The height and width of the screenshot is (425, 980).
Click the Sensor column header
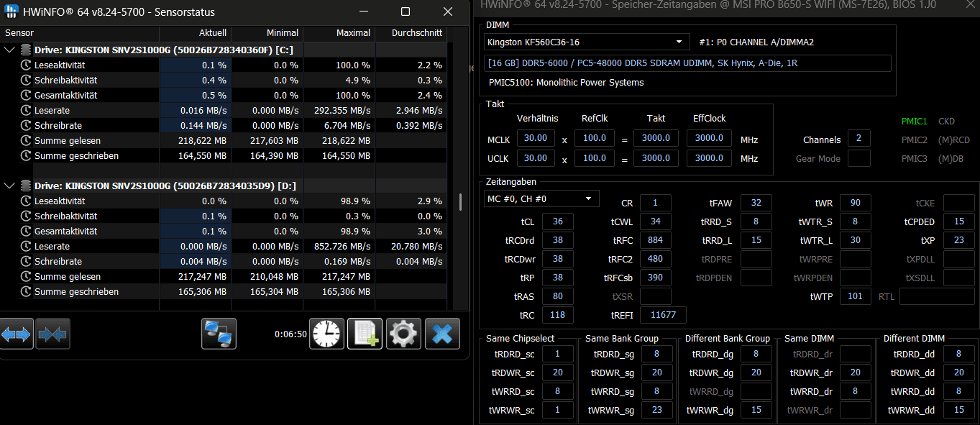pyautogui.click(x=80, y=33)
